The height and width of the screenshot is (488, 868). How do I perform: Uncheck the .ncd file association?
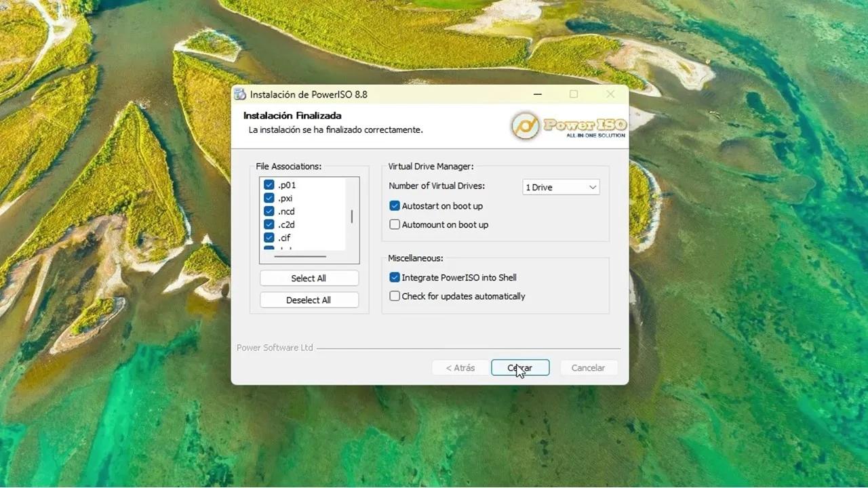[x=269, y=211]
